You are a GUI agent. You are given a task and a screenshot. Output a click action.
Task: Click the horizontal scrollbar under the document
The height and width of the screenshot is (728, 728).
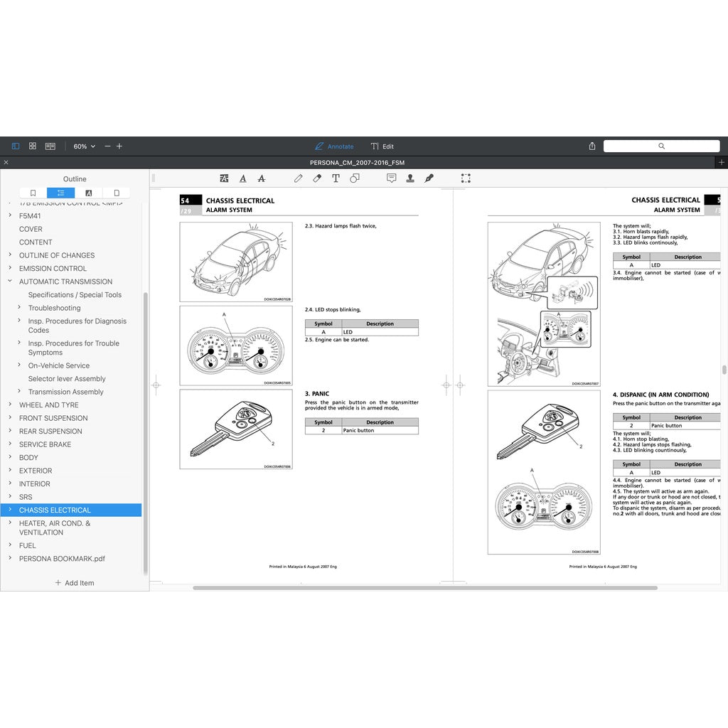(x=424, y=588)
